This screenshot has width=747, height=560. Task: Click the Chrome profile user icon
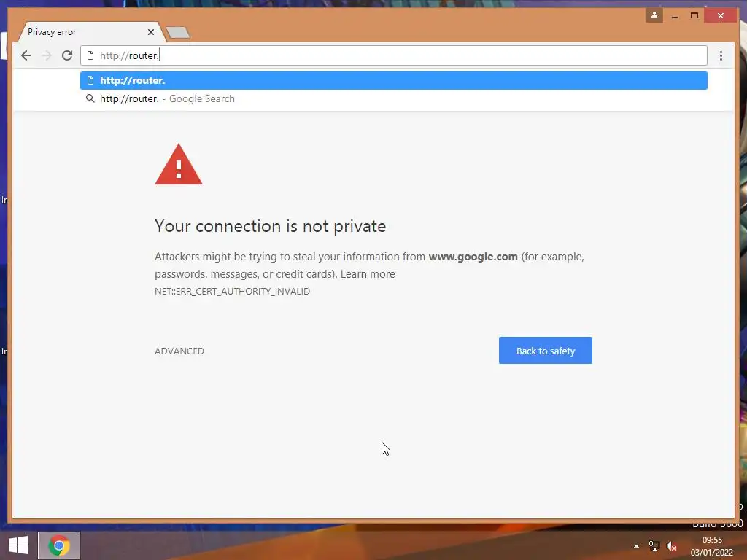click(x=654, y=15)
